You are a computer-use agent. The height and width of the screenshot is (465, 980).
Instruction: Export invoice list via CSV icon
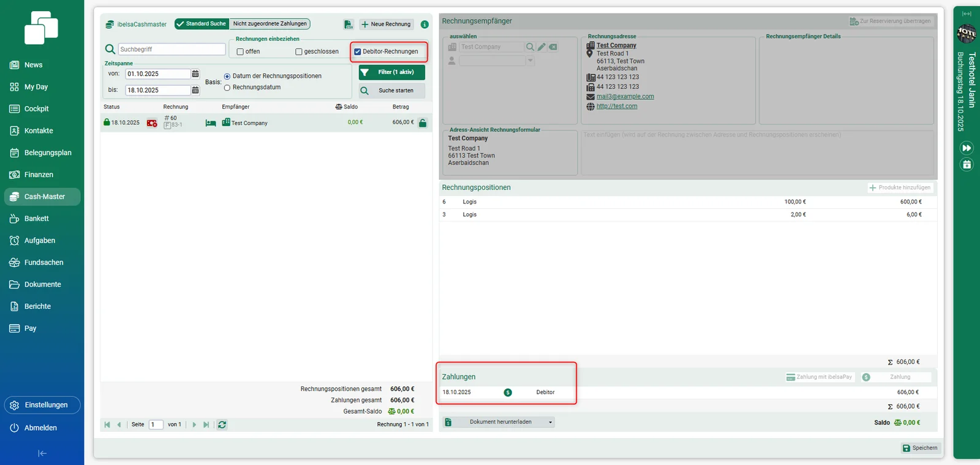click(x=349, y=25)
